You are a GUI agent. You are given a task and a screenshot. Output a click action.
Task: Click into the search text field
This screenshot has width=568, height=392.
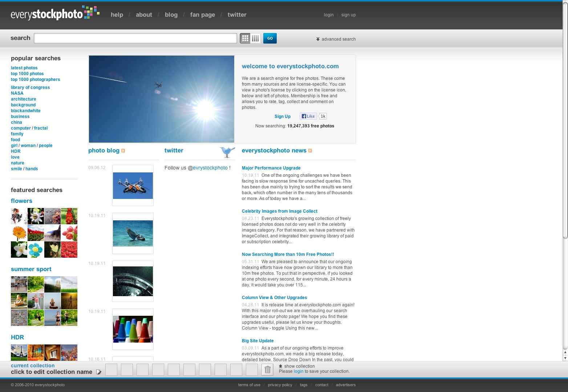[x=135, y=38]
